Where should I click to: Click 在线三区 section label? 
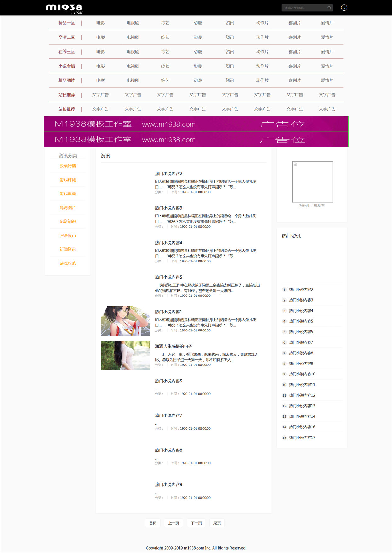tap(66, 52)
